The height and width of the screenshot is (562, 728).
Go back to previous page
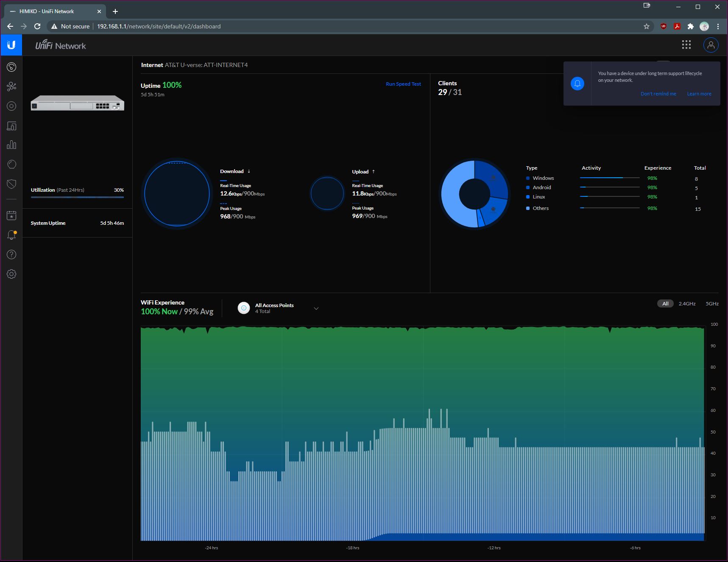point(10,26)
